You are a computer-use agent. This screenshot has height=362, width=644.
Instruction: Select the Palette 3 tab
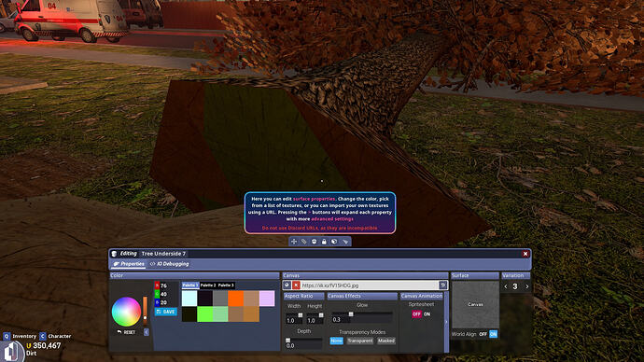tap(226, 285)
